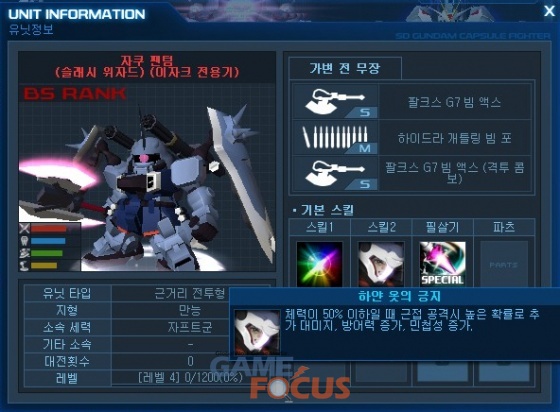
Task: Click the shield defense stat icon
Action: [24, 241]
